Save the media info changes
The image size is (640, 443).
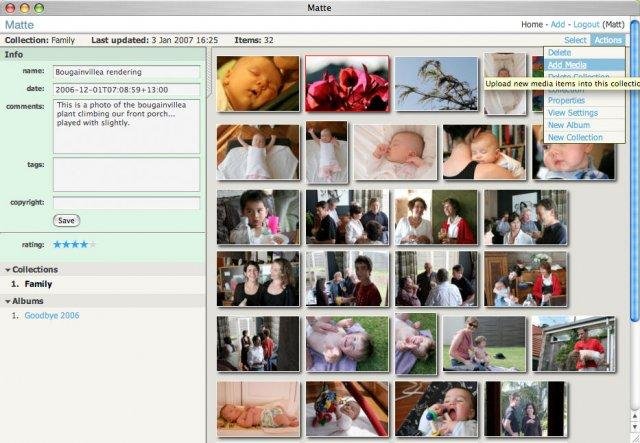66,220
